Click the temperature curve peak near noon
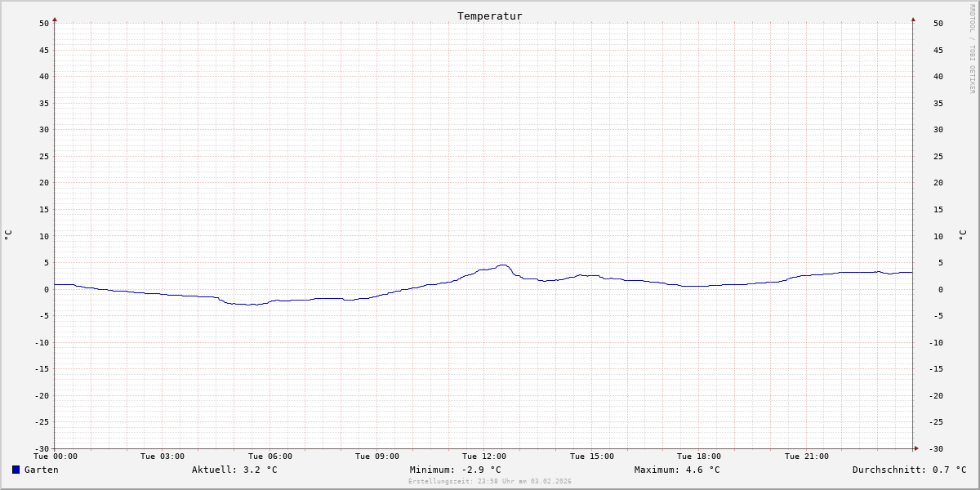This screenshot has height=490, width=980. (502, 265)
